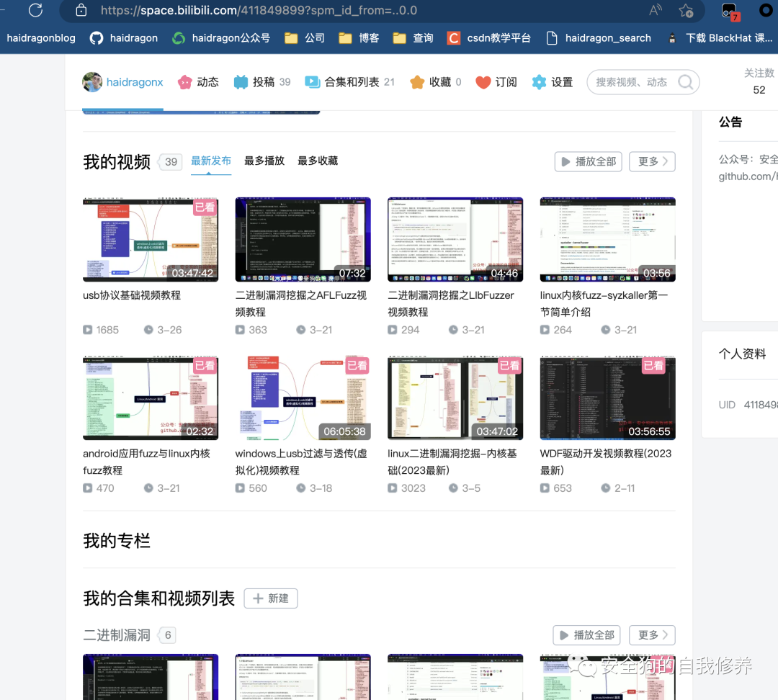Screen dimensions: 778x700
Task: Click the 我的视频 count badge 39
Action: click(171, 162)
